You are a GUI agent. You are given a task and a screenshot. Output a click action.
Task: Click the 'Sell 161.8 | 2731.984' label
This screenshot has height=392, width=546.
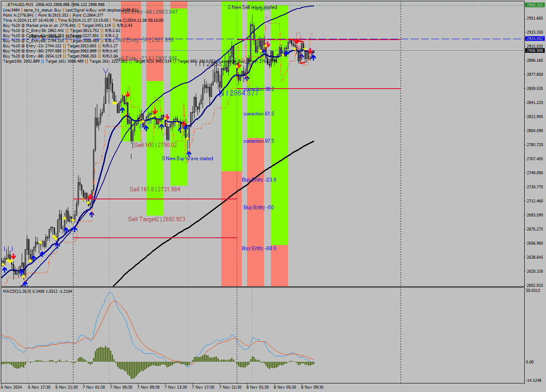pyautogui.click(x=155, y=189)
